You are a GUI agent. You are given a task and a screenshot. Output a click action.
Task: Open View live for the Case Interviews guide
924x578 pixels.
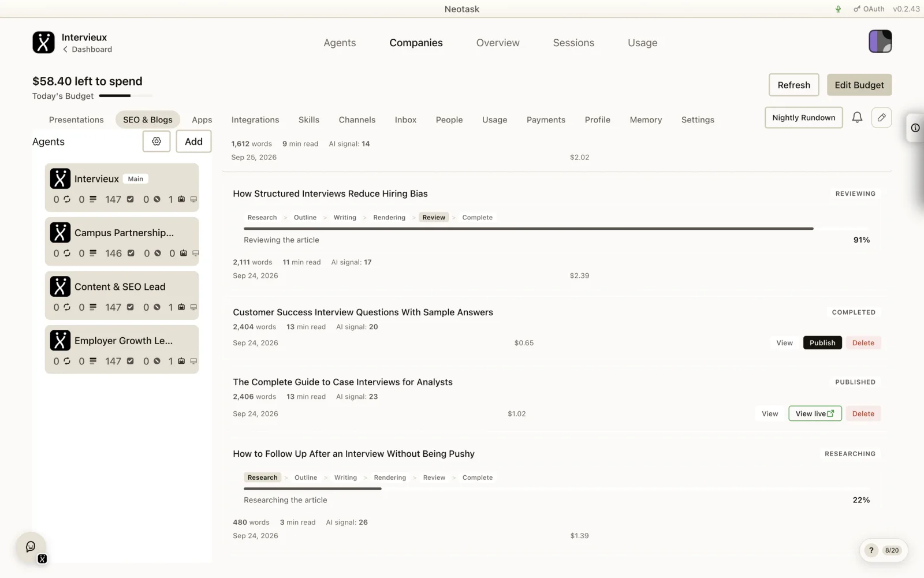point(815,413)
